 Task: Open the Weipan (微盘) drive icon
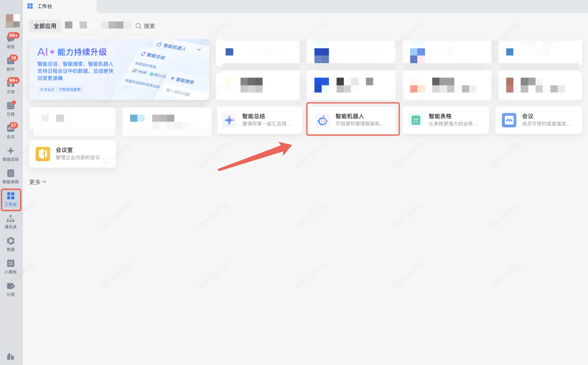(10, 244)
